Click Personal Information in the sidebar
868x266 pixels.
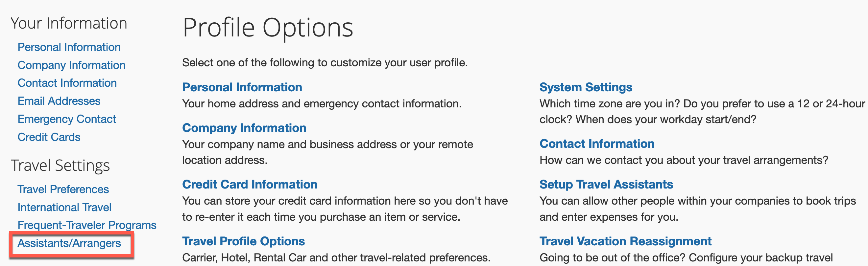pyautogui.click(x=69, y=47)
